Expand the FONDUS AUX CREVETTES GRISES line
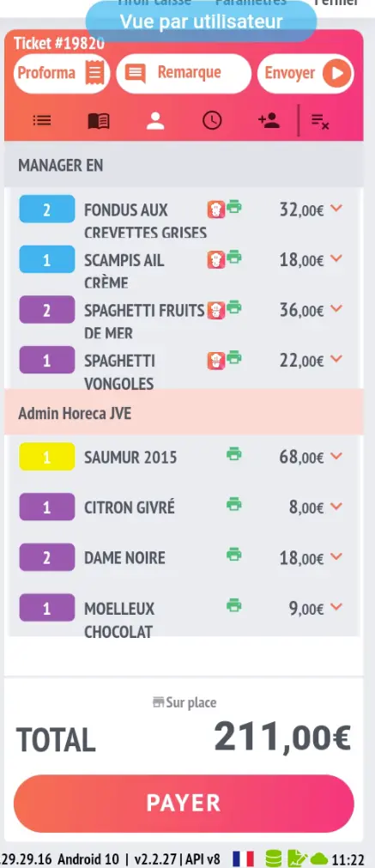Screen dimensions: 375x868 (x=336, y=208)
